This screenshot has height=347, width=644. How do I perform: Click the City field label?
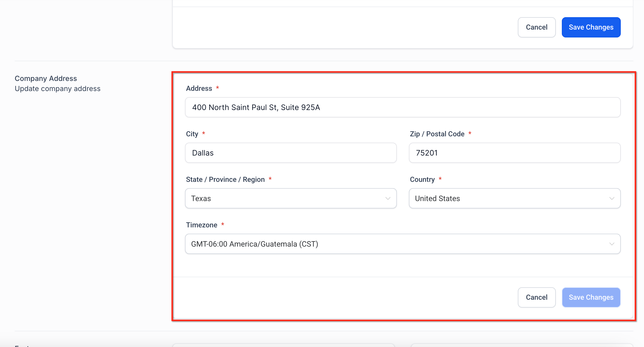(x=192, y=134)
